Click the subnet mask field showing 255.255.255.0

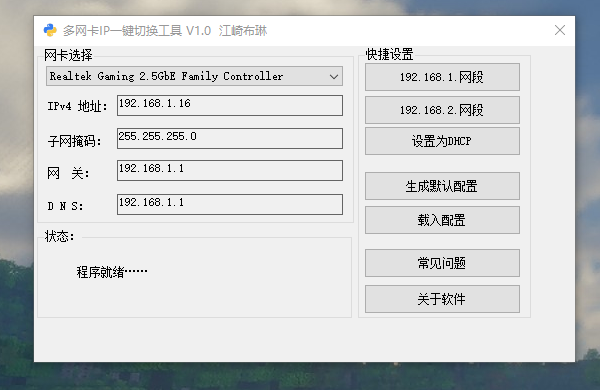[x=230, y=138]
